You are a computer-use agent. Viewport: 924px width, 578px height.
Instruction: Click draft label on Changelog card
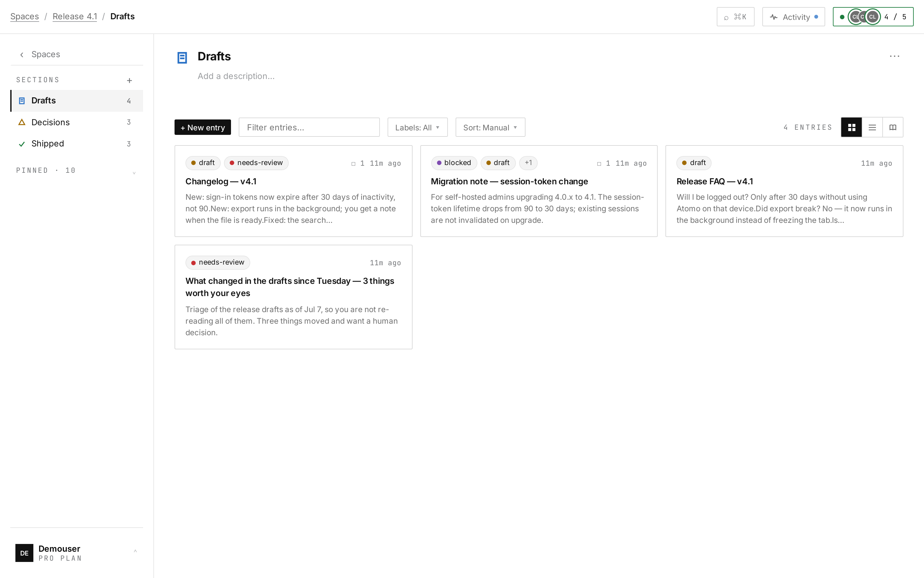pyautogui.click(x=203, y=163)
